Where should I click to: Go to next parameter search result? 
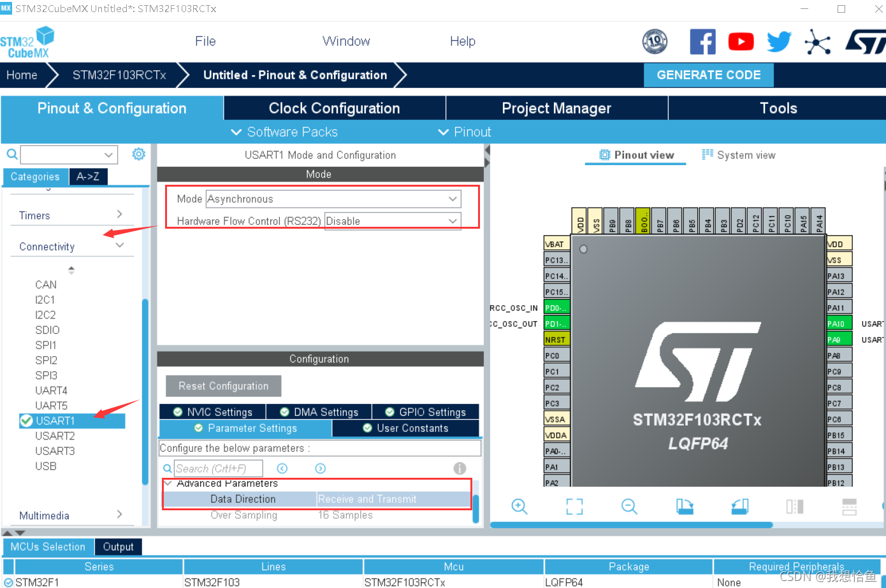(x=321, y=468)
